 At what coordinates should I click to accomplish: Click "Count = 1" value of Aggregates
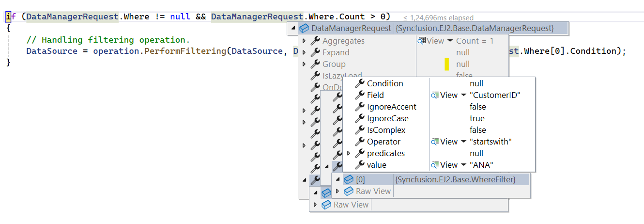coord(475,41)
